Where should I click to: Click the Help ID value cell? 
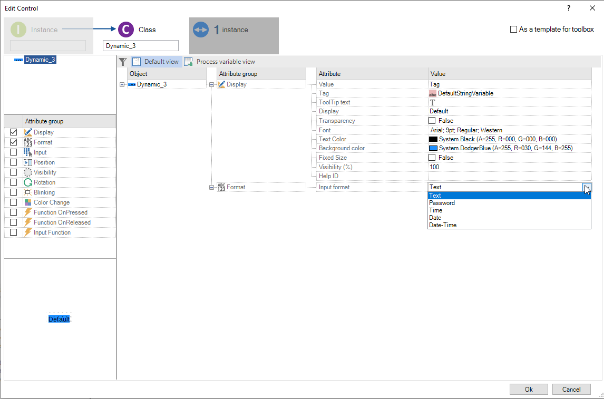pyautogui.click(x=509, y=176)
